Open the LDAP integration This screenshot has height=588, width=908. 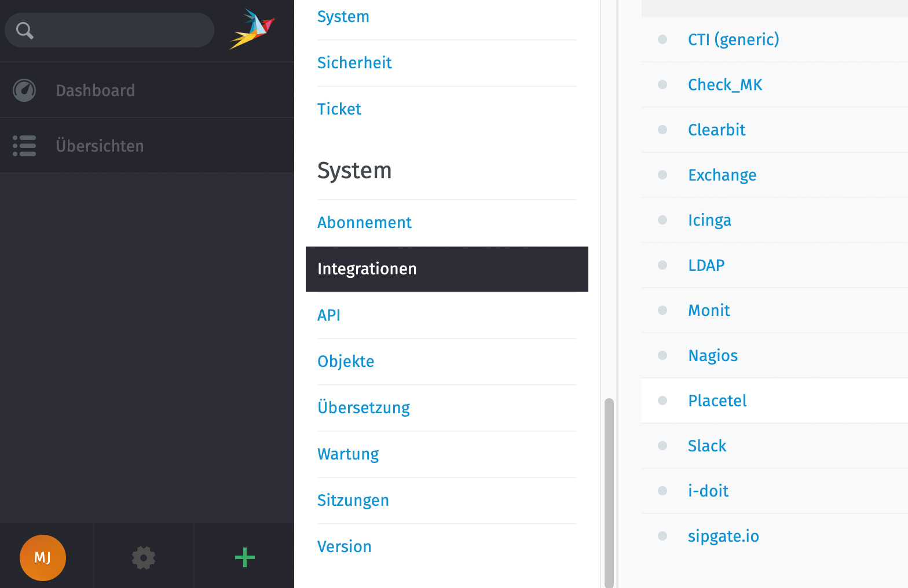pos(706,265)
